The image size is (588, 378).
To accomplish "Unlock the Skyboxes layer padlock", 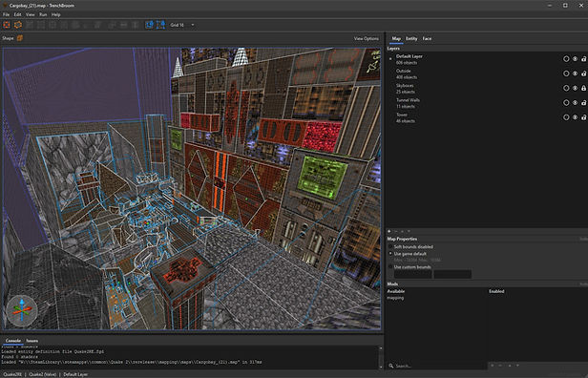I will point(583,88).
